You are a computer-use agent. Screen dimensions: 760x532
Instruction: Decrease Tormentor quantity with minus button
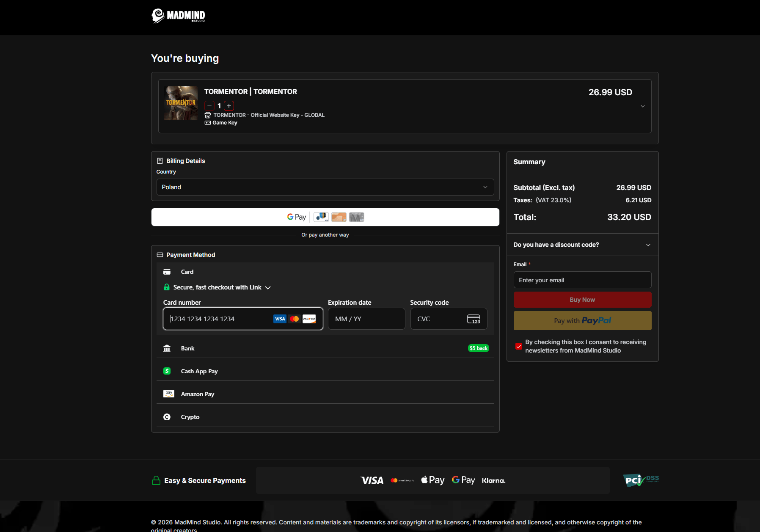click(209, 106)
